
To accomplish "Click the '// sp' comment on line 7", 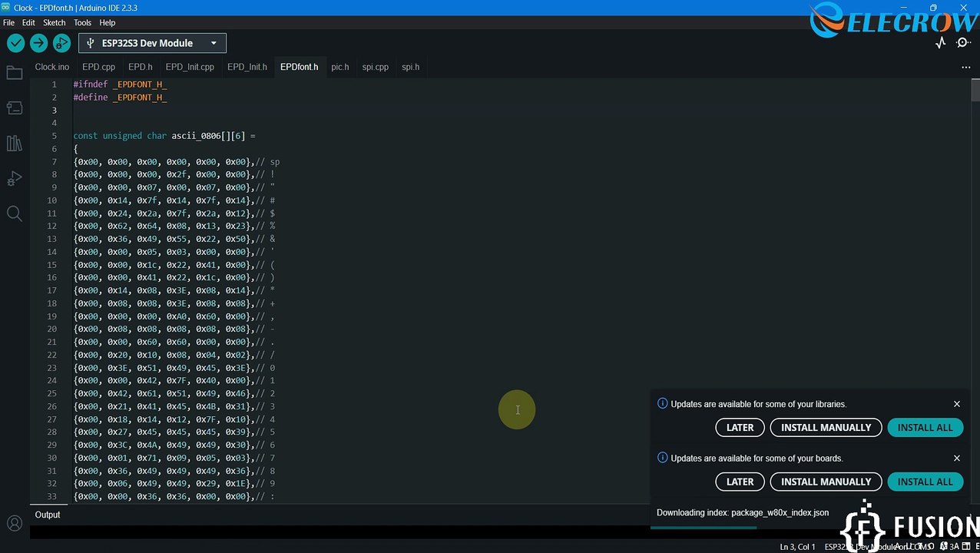I will pos(267,162).
